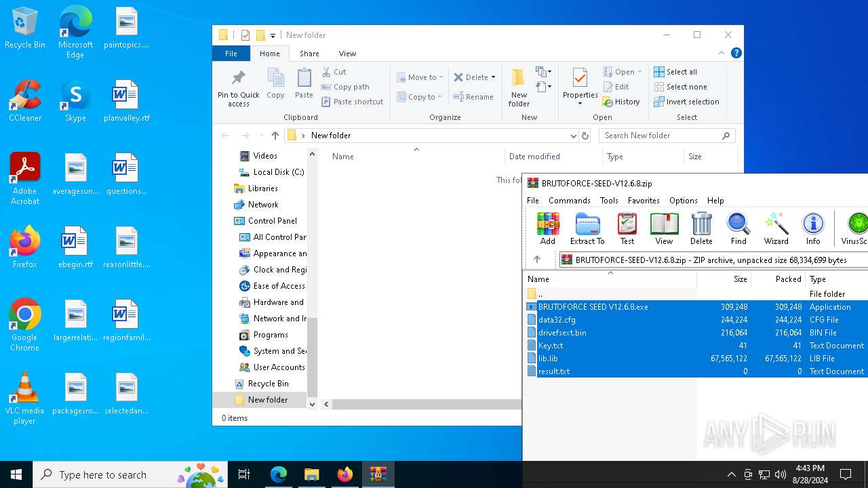Open the Wizard in WinRAR toolbar
This screenshot has width=868, height=488.
pyautogui.click(x=776, y=228)
